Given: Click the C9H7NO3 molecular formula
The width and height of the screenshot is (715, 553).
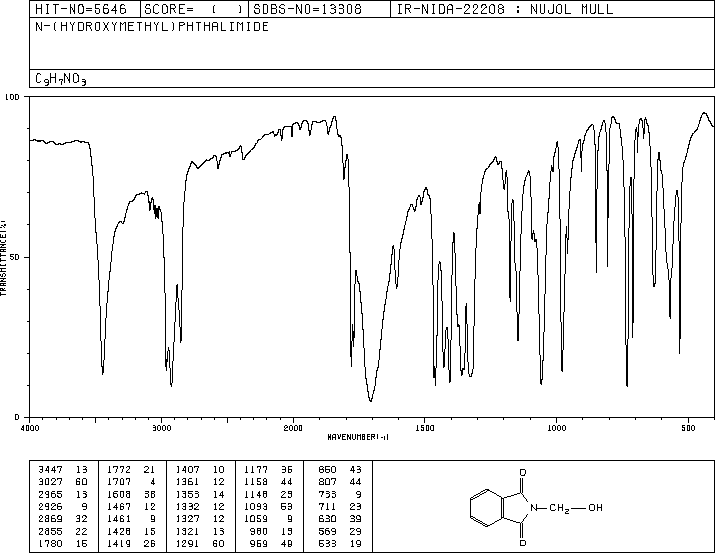Looking at the screenshot, I should click(x=61, y=79).
